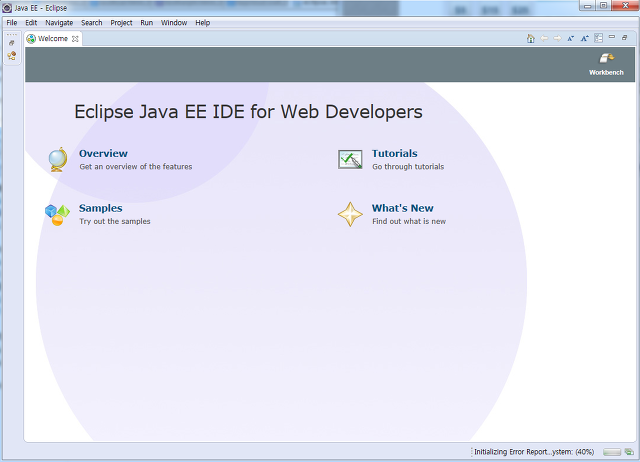Minimize the Eclipse window

click(x=588, y=6)
